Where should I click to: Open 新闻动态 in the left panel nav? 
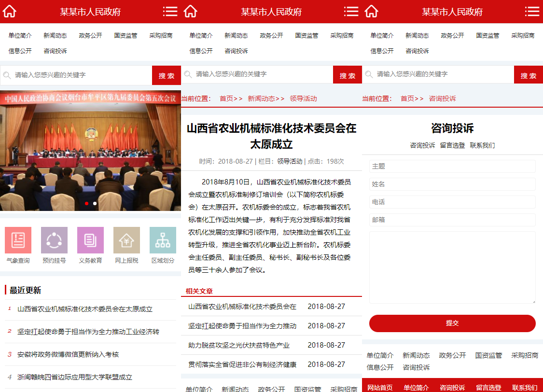tap(56, 35)
